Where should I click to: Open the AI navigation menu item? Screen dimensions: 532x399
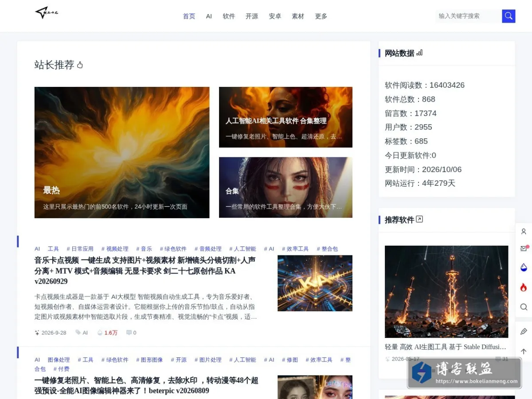pyautogui.click(x=209, y=16)
